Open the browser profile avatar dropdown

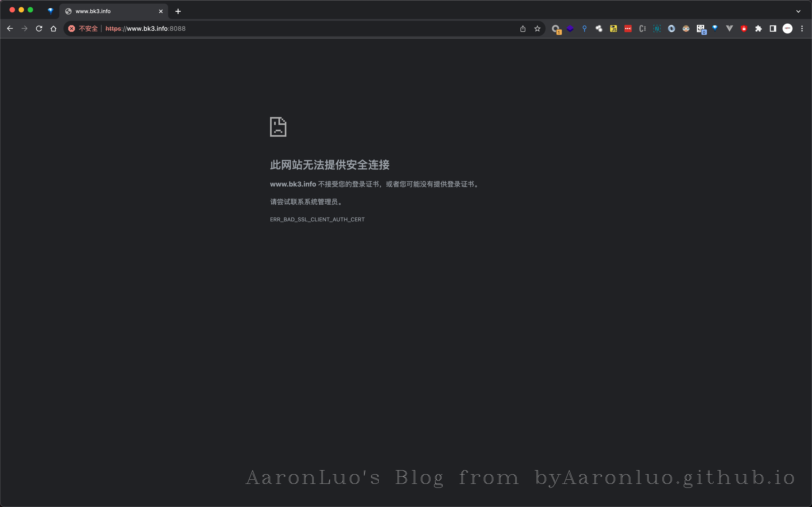point(787,29)
